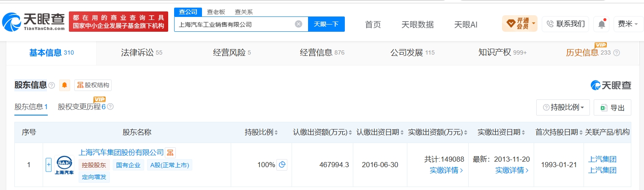This screenshot has height=190, width=644.
Task: Open the 费米 user account dropdown
Action: click(628, 24)
